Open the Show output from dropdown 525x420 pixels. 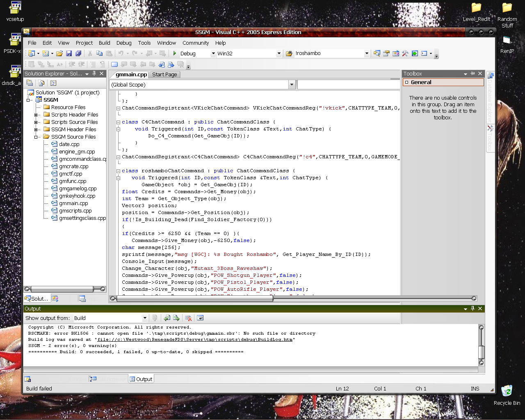coord(145,318)
